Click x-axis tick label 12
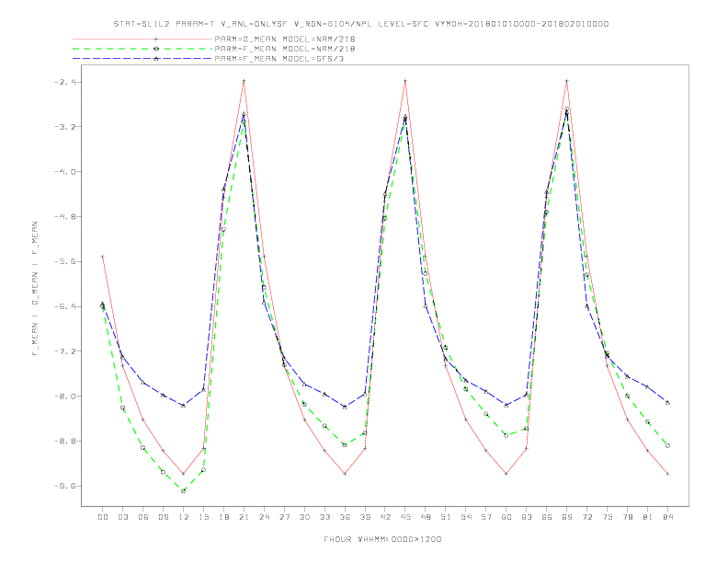 tap(184, 517)
